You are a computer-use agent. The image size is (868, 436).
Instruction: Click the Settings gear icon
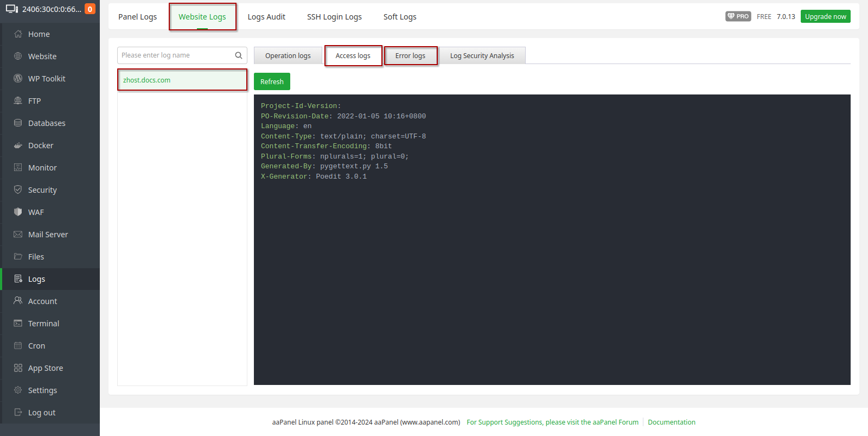click(x=18, y=390)
